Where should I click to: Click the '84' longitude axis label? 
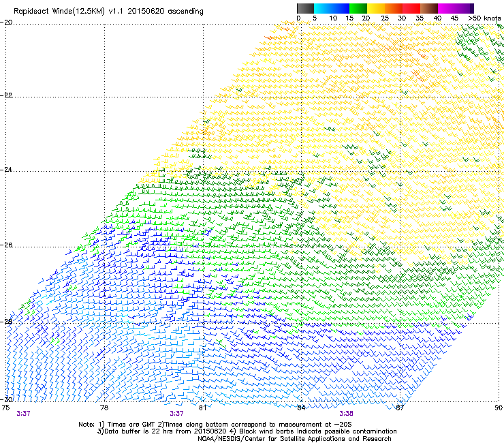301,408
